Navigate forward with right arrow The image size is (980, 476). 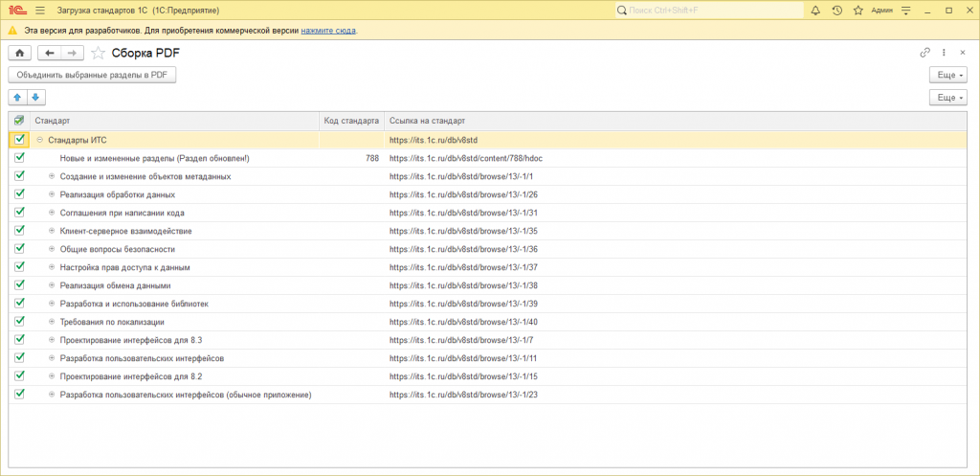(x=72, y=54)
